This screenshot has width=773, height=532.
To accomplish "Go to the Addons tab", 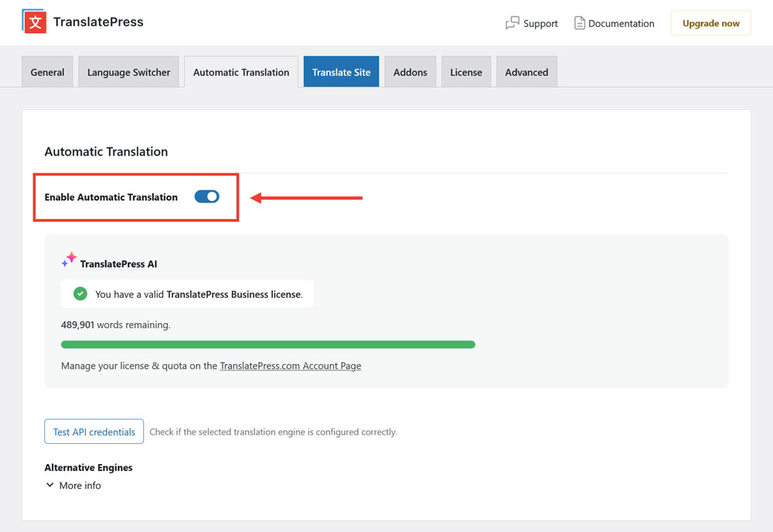I will [410, 71].
